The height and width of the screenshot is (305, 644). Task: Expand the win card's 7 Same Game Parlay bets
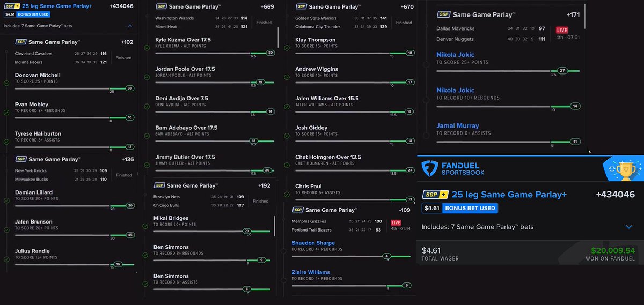pos(629,227)
